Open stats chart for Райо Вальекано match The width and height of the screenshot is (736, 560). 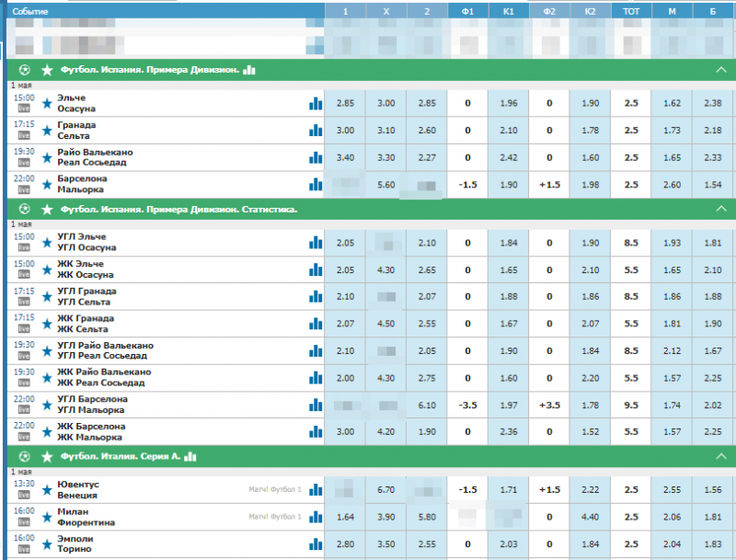pyautogui.click(x=316, y=158)
